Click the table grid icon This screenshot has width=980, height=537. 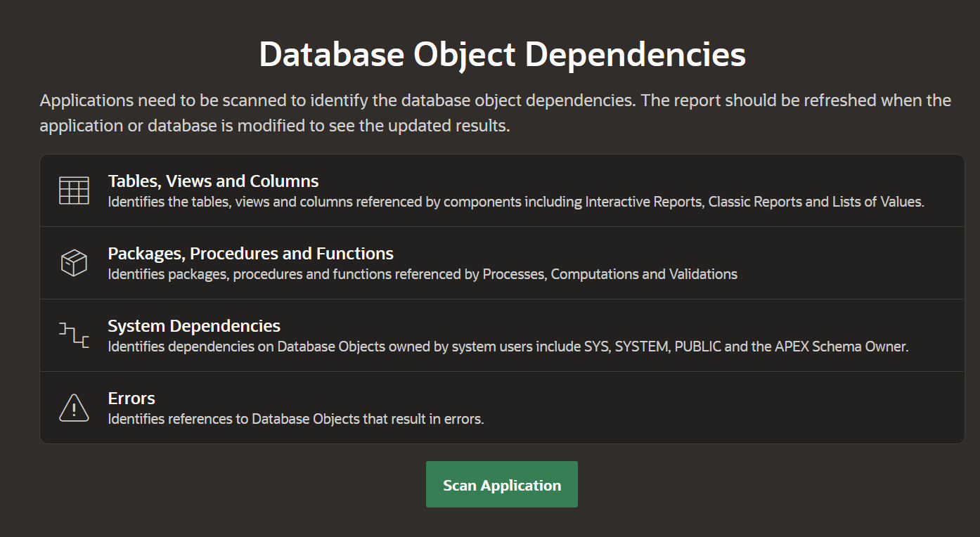tap(74, 190)
